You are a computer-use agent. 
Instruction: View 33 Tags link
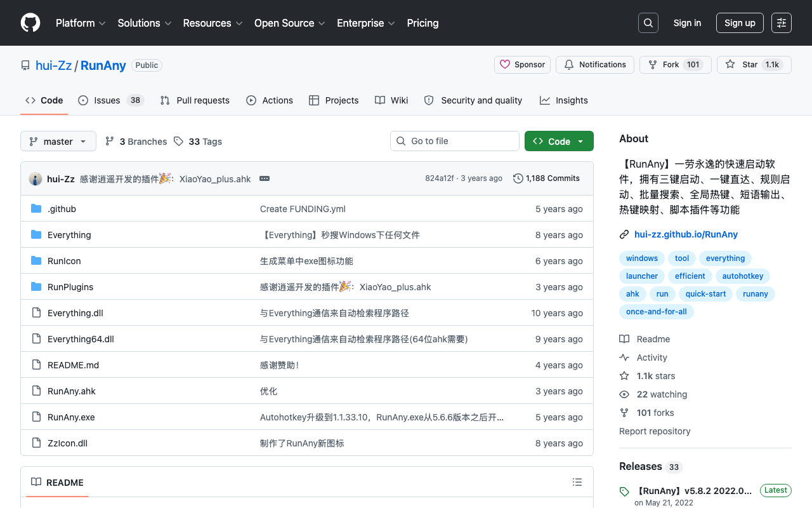(198, 142)
